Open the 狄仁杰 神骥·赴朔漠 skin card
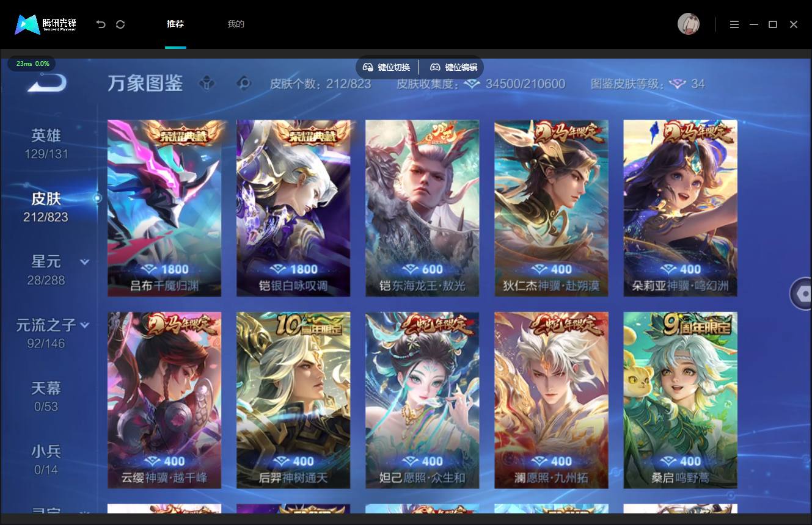Screen dimensions: 812x525 [551, 208]
